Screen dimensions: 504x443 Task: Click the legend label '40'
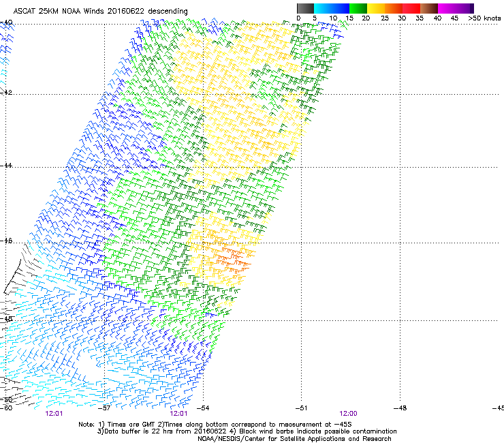coord(437,18)
